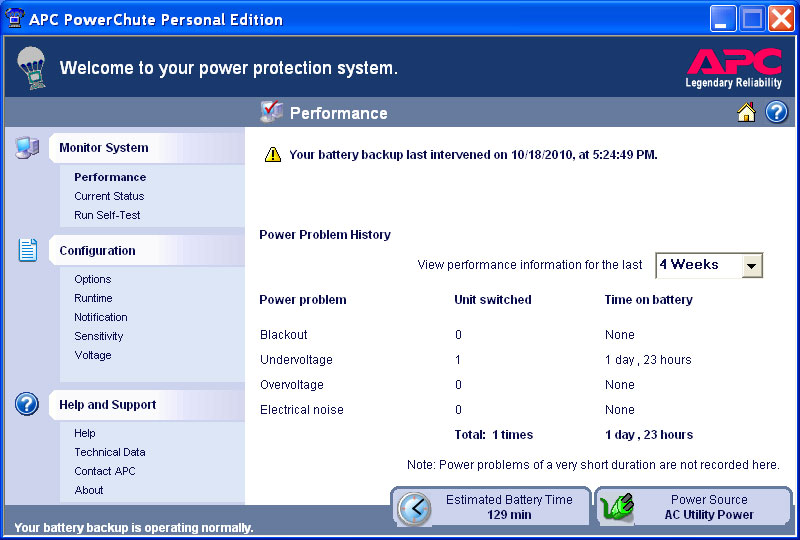The image size is (800, 540).
Task: Open Technical Data under Help
Action: coord(110,452)
